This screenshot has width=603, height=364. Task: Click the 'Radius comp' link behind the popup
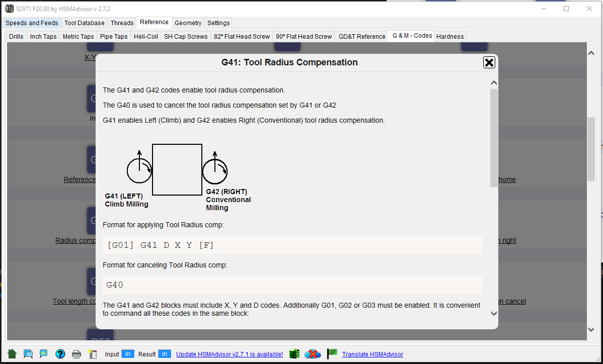click(x=76, y=240)
